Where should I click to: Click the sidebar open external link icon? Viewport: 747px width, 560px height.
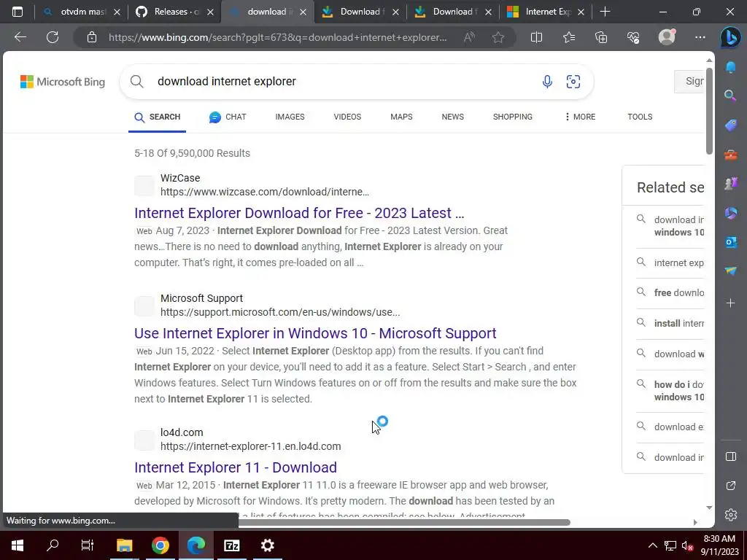point(730,486)
